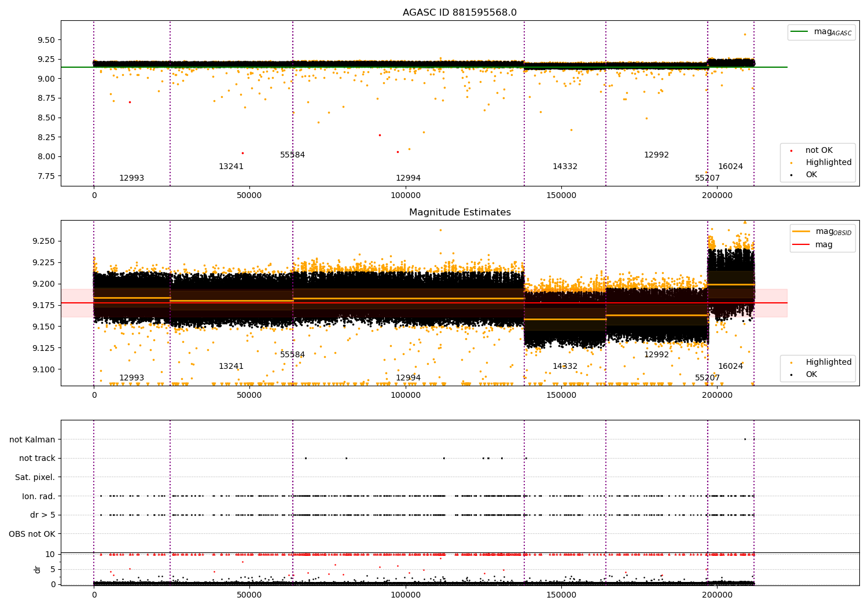Screen dimensions: 868x608
Task: Click the 9.125 tick on middle plot
Action: coord(43,348)
